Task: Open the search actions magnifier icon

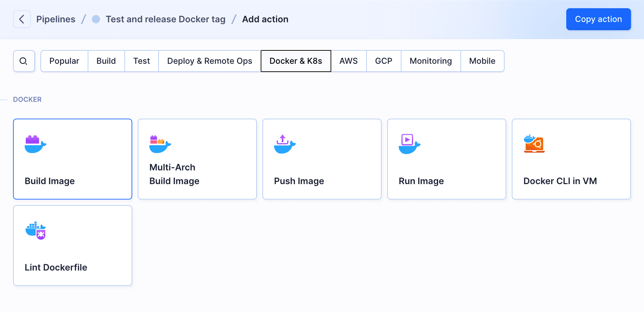Action: 24,61
